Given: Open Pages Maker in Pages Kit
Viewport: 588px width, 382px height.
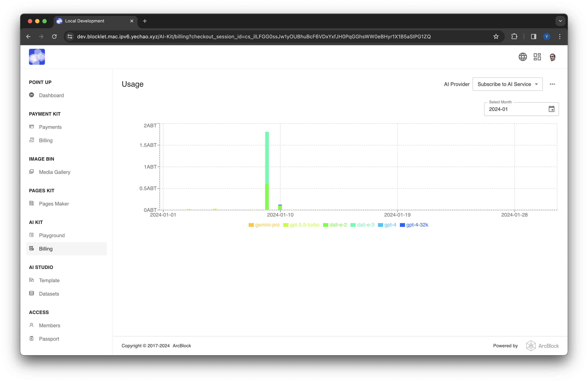Looking at the screenshot, I should (54, 204).
